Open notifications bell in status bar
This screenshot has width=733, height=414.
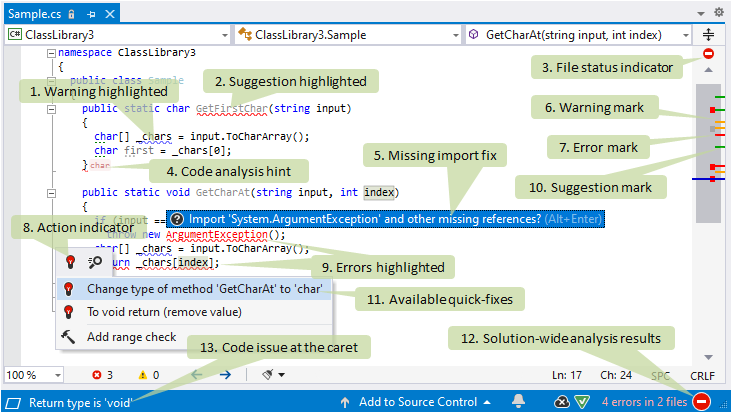(x=519, y=402)
